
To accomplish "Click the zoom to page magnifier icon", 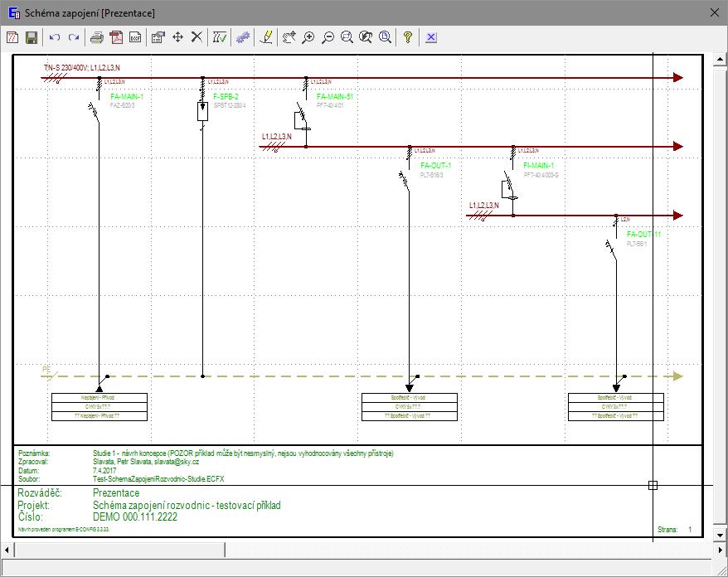I will 385,37.
